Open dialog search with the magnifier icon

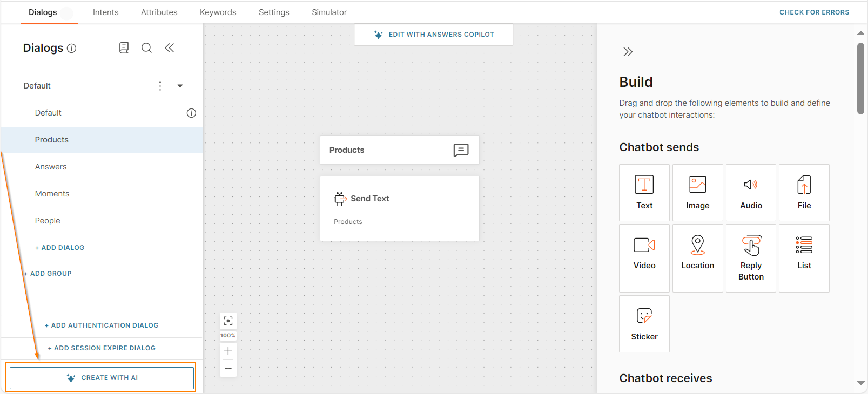[x=146, y=48]
